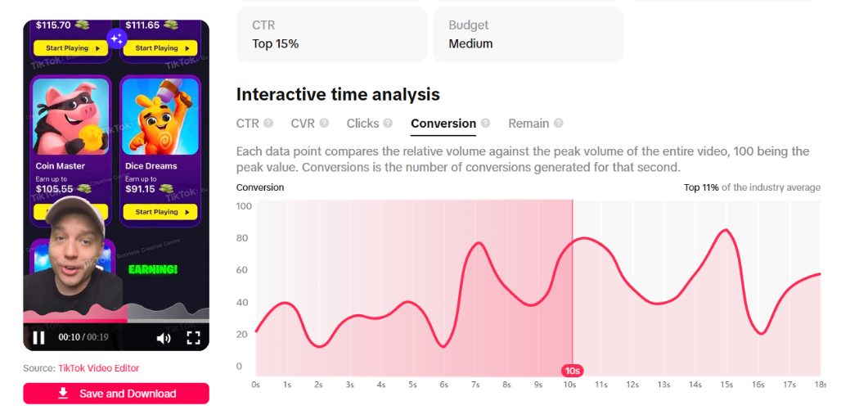The height and width of the screenshot is (410, 868).
Task: Click the Dice Dreams Start Playing button
Action: coord(160,212)
